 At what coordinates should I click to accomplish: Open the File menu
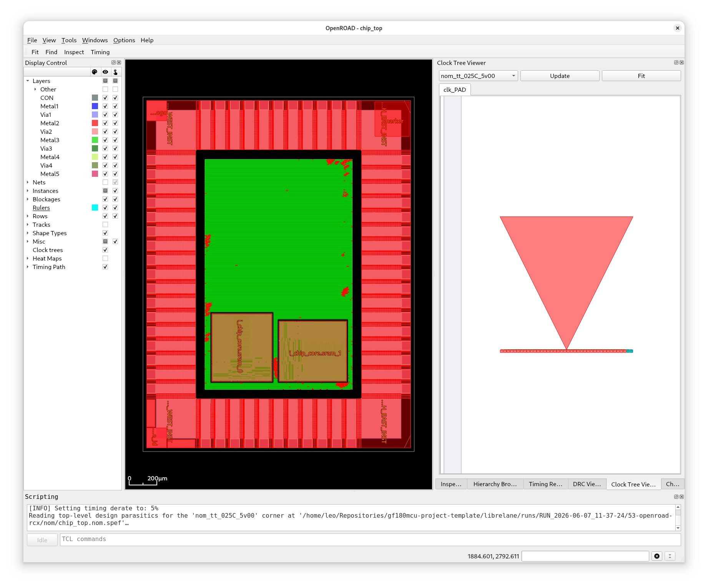click(32, 40)
